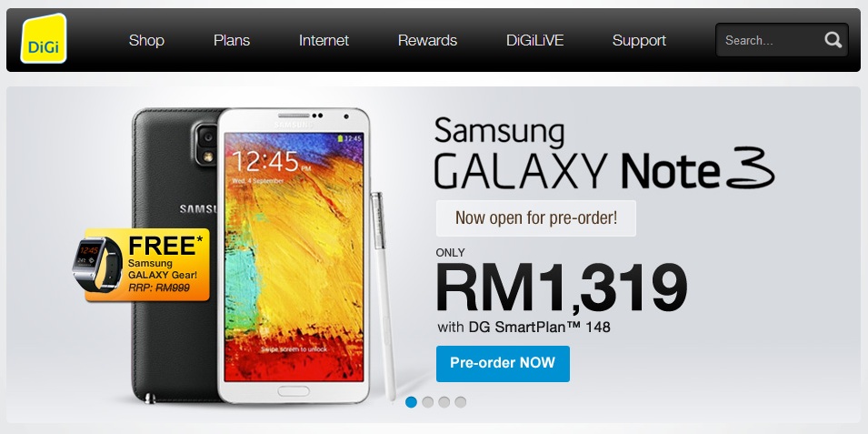The width and height of the screenshot is (868, 434).
Task: Open the Rewards menu item
Action: (427, 40)
